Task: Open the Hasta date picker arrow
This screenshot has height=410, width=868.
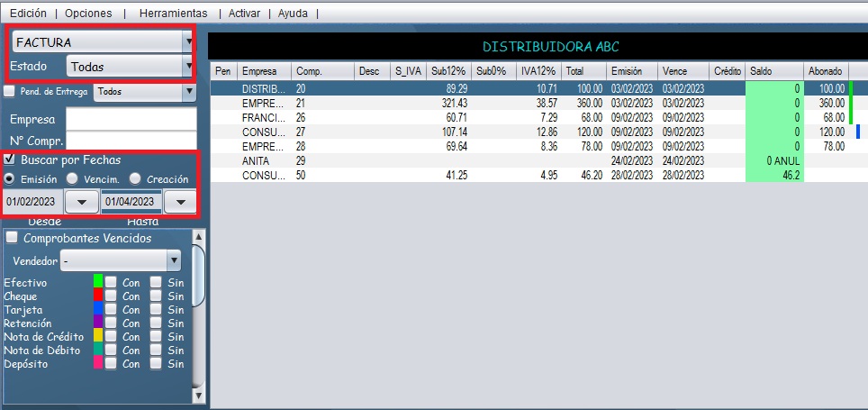Action: point(181,202)
